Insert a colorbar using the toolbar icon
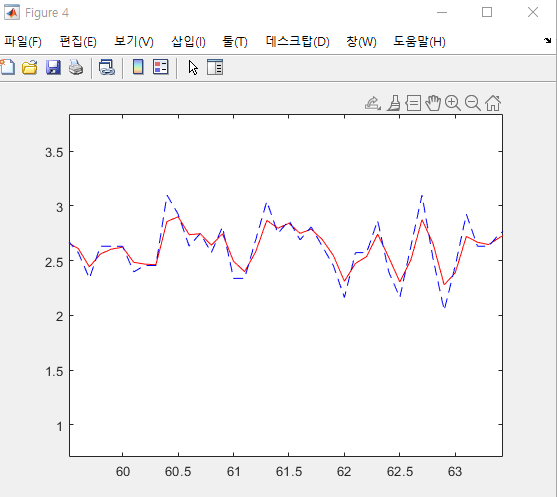557x497 pixels. tap(138, 67)
